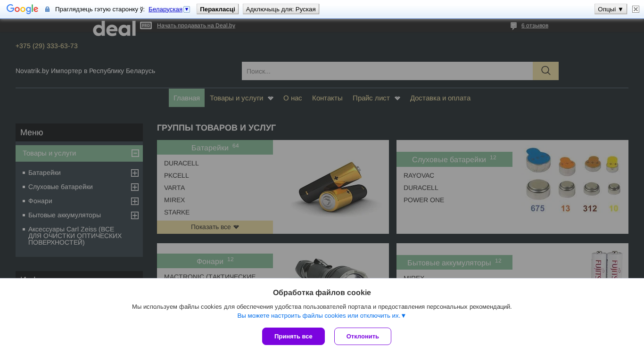This screenshot has height=362, width=644.
Task: Close the Google Translate bar
Action: pos(636,9)
